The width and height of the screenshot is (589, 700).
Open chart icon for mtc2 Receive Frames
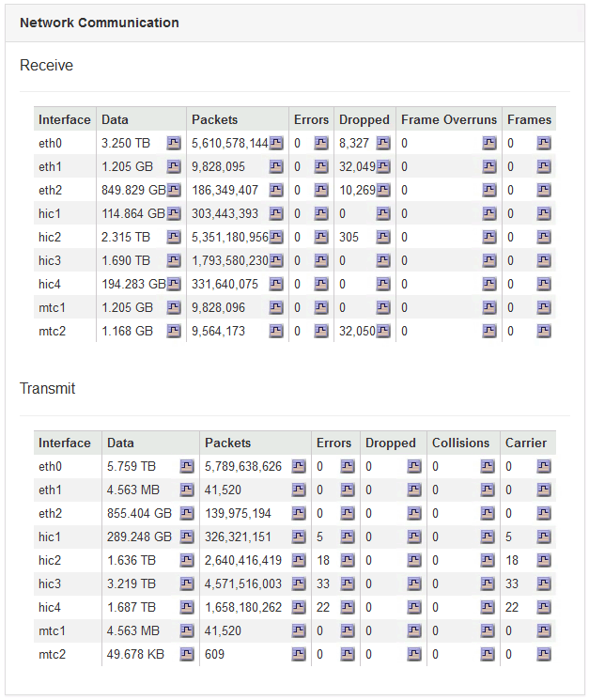pos(544,331)
